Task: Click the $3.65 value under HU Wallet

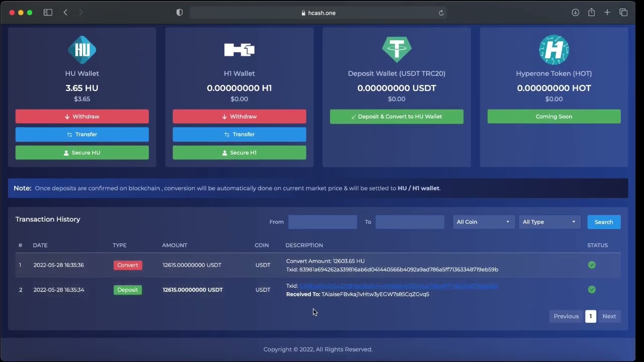Action: point(82,99)
